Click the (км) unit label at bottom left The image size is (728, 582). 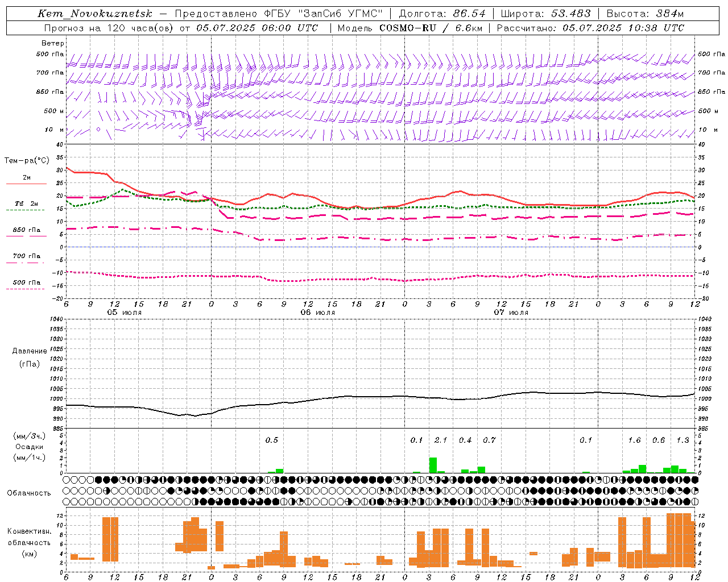click(x=30, y=554)
